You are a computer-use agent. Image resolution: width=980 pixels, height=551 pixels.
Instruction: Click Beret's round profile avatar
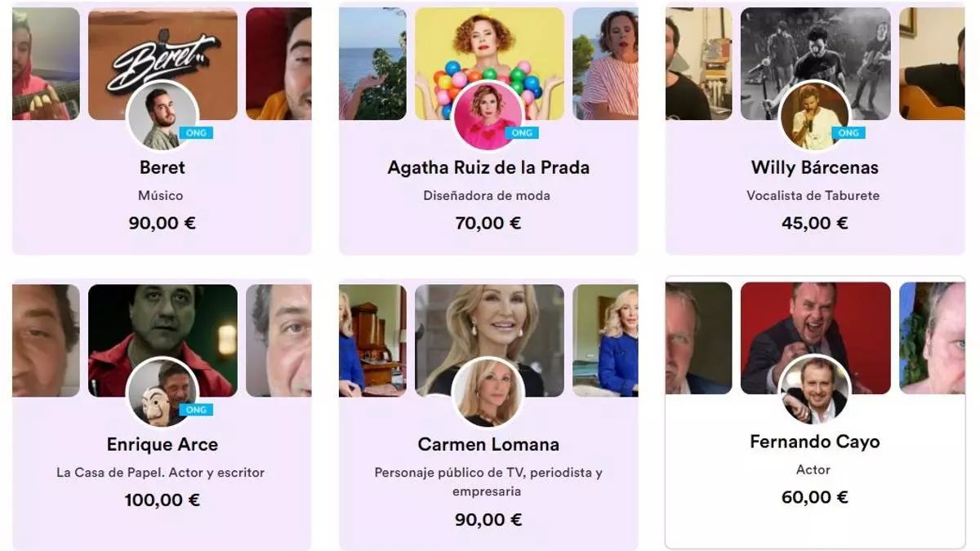point(162,117)
